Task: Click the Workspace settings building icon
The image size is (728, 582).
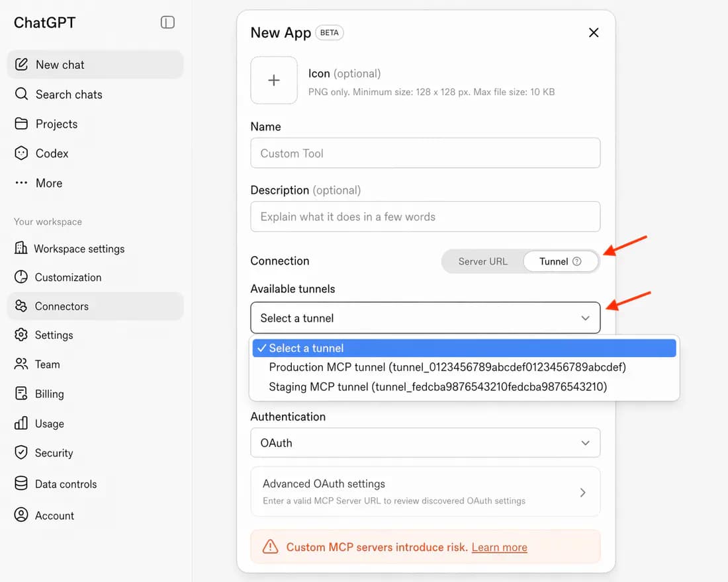Action: pyautogui.click(x=21, y=248)
